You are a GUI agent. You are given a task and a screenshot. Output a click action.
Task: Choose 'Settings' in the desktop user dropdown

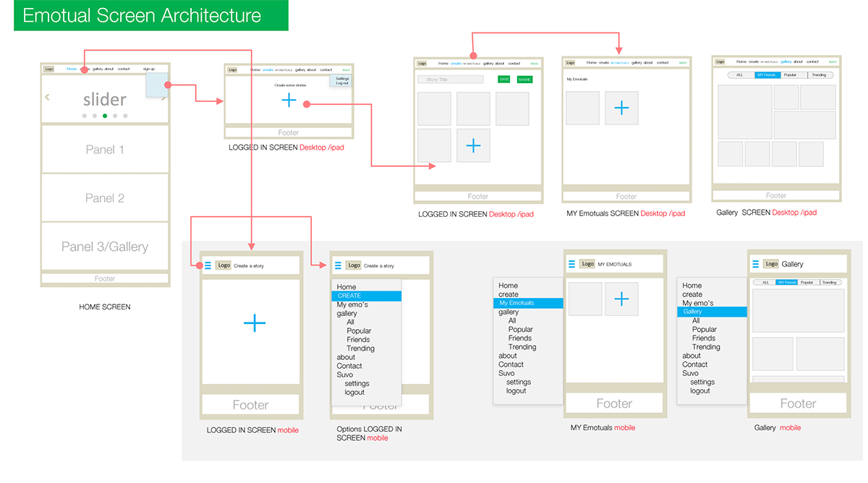(342, 78)
